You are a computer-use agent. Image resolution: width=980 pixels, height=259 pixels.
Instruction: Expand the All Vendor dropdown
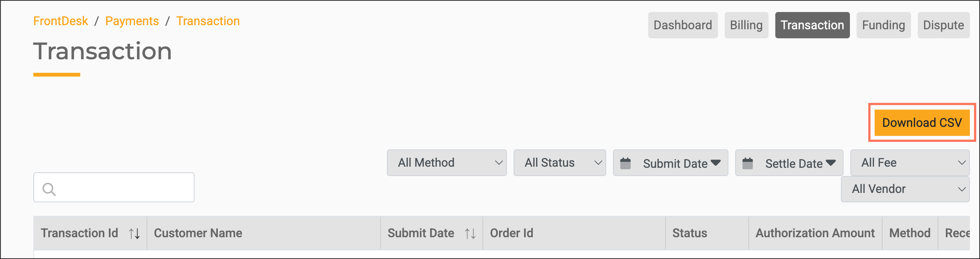[905, 189]
